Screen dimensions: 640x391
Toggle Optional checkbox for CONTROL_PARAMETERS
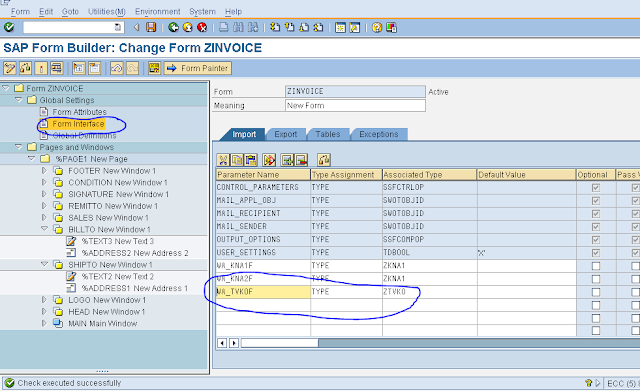tap(596, 187)
